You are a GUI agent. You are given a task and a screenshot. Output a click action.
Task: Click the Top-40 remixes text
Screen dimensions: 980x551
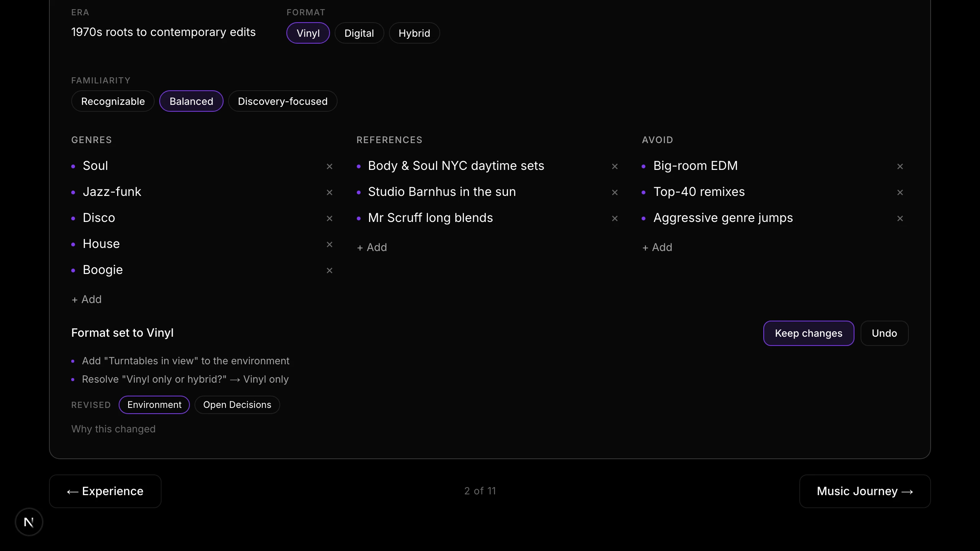click(699, 192)
